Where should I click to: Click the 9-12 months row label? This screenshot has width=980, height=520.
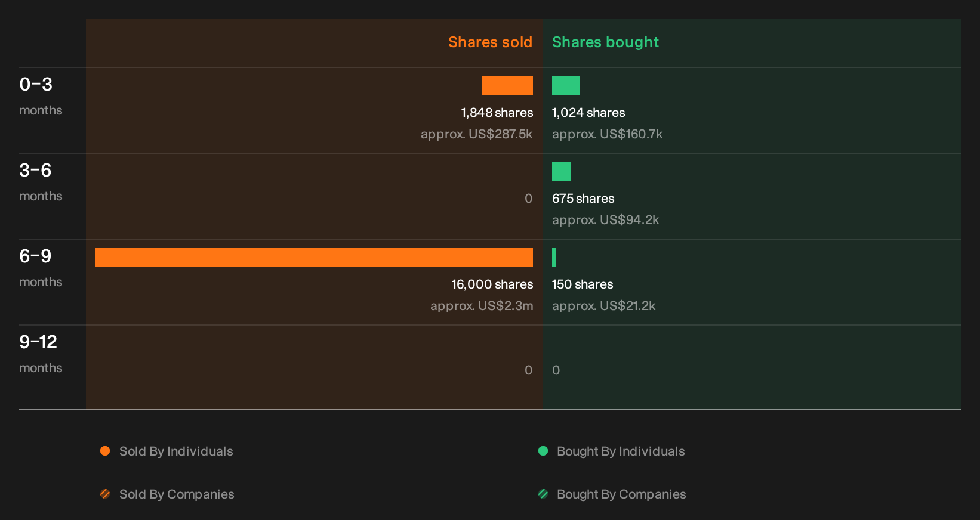pyautogui.click(x=41, y=353)
